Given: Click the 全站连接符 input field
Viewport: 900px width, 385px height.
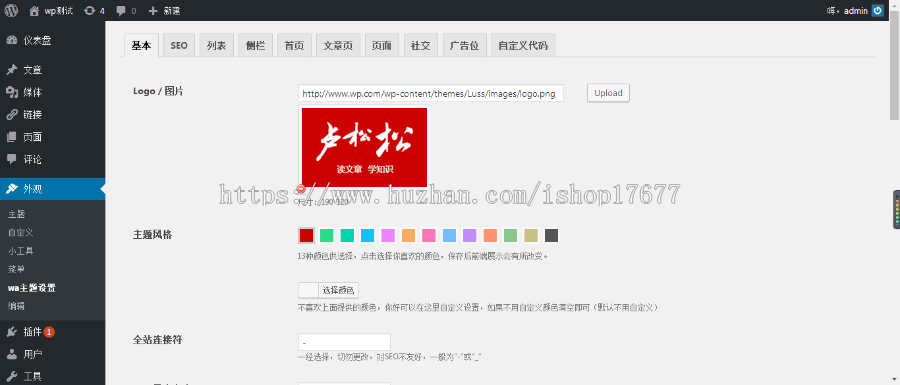Looking at the screenshot, I should pos(344,342).
